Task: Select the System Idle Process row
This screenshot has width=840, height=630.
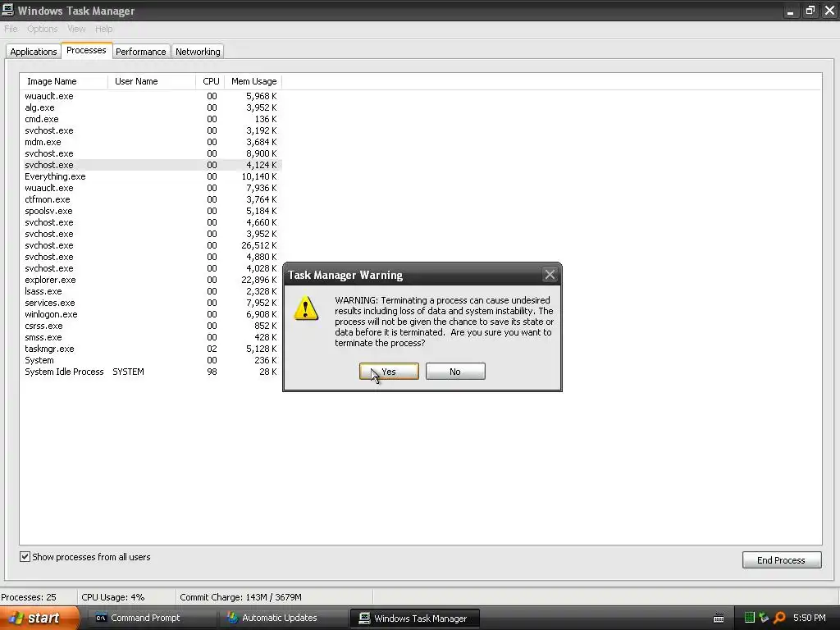Action: (151, 372)
